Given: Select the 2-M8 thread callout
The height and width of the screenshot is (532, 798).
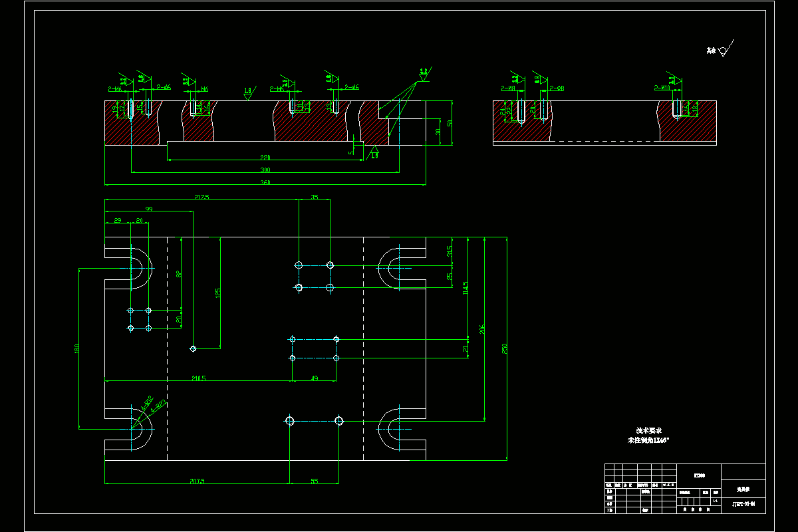Looking at the screenshot, I should [508, 88].
